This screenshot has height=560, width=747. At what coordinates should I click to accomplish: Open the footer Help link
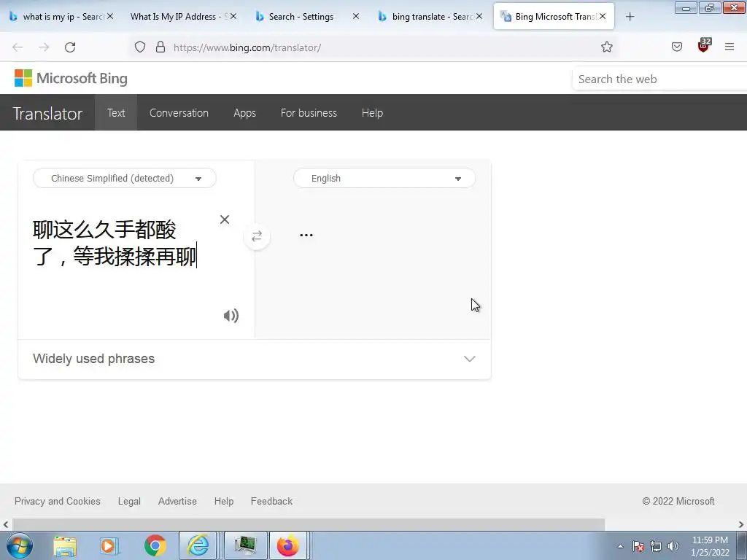pyautogui.click(x=223, y=501)
